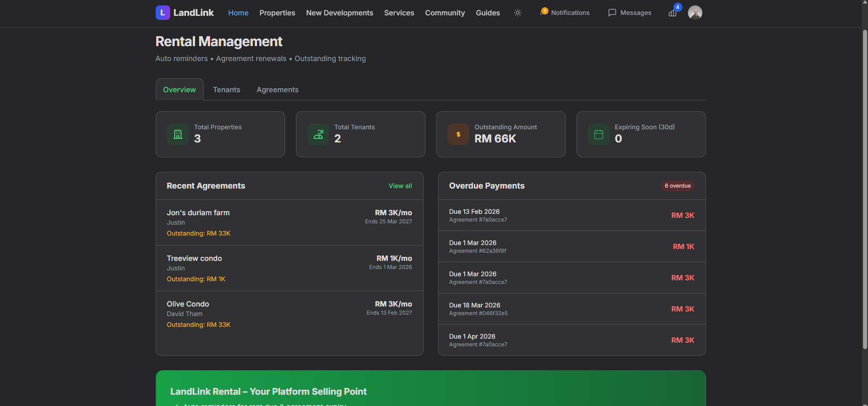Open Notifications bell with orange badge
The image size is (868, 406).
coord(544,12)
